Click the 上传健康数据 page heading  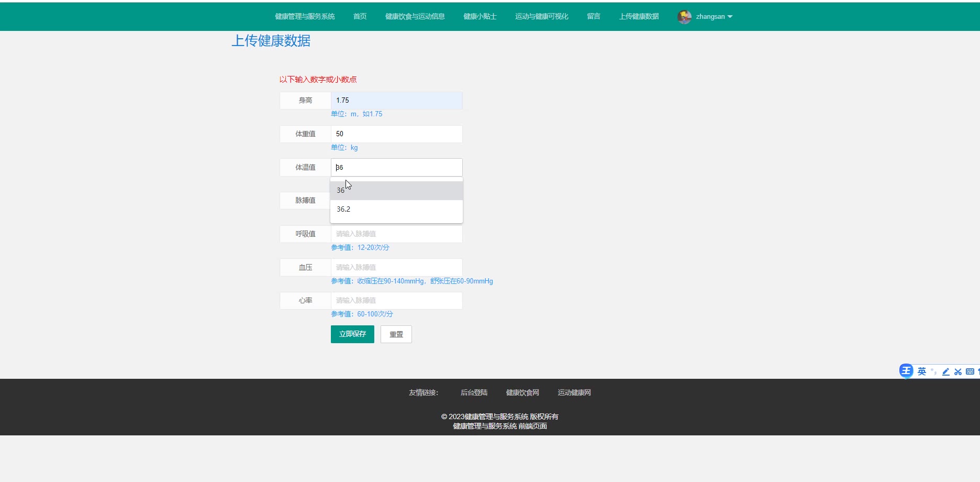[x=271, y=41]
